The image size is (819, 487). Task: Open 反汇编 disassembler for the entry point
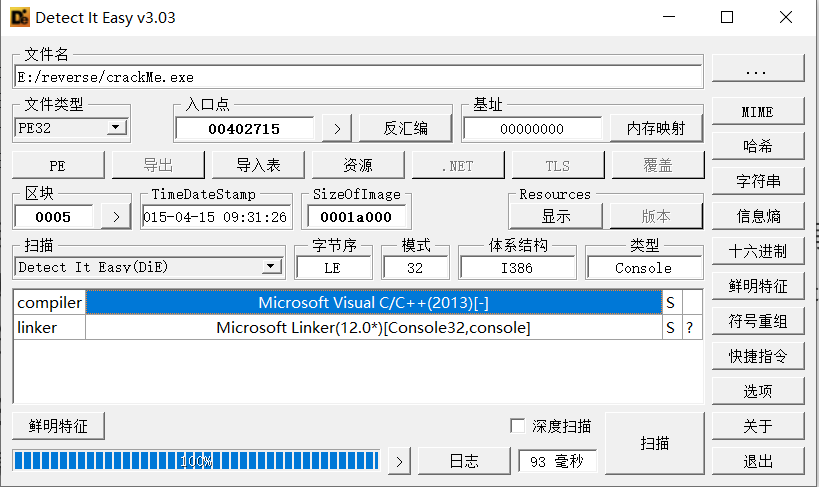(x=405, y=129)
